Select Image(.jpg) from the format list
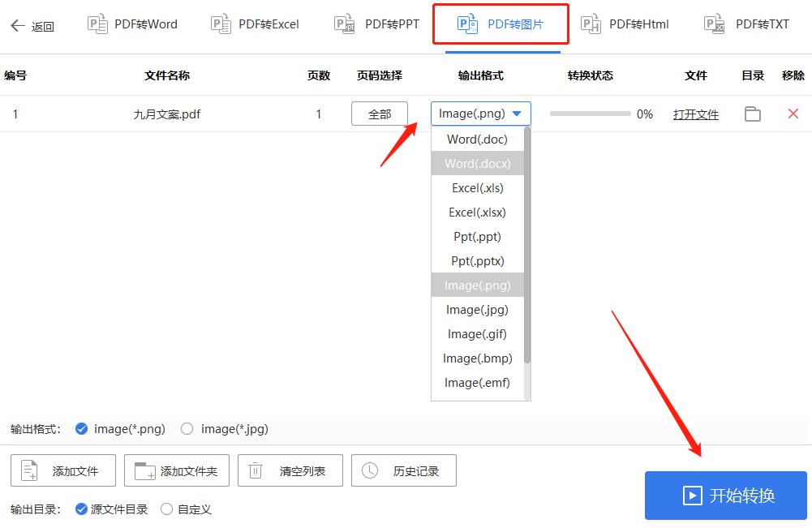812x528 pixels. click(477, 309)
